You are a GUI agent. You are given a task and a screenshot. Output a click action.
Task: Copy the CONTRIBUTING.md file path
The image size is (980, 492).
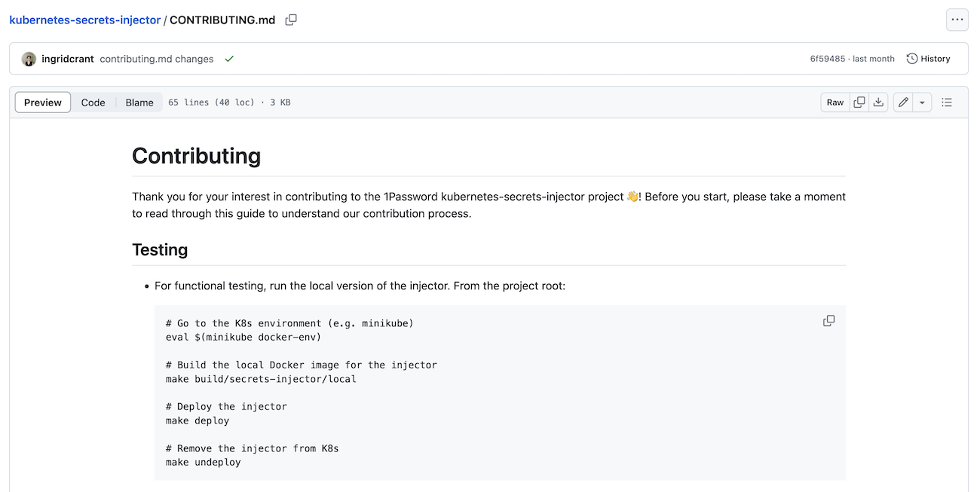click(x=290, y=20)
